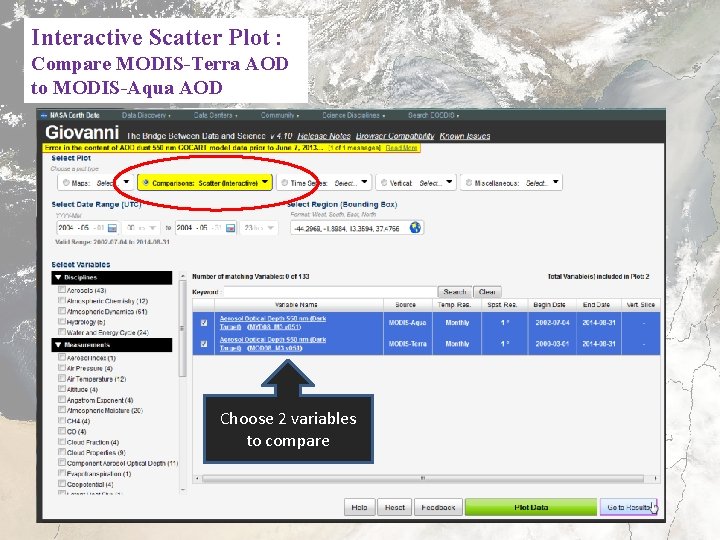Open the Time Series dropdown arrow

[364, 182]
